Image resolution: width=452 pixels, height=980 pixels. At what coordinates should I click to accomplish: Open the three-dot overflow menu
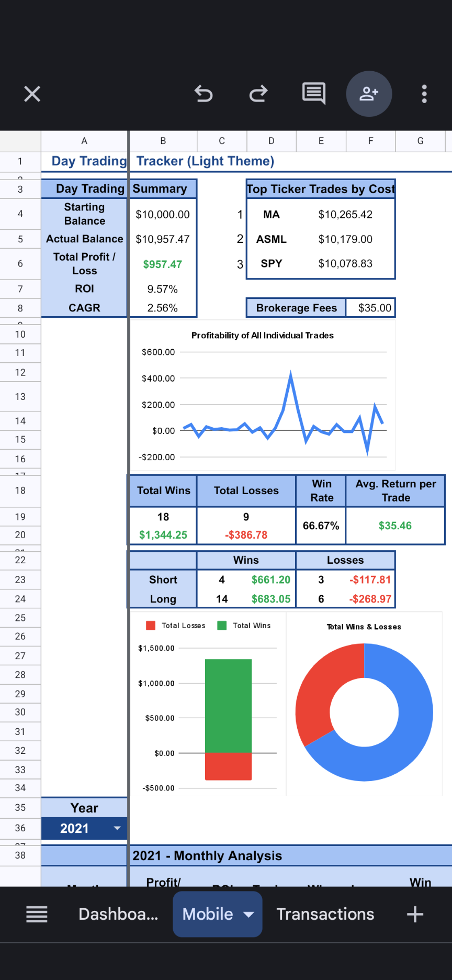click(x=424, y=94)
